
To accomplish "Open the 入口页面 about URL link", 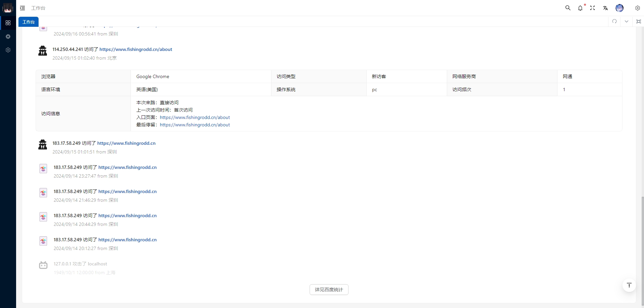I will (195, 117).
